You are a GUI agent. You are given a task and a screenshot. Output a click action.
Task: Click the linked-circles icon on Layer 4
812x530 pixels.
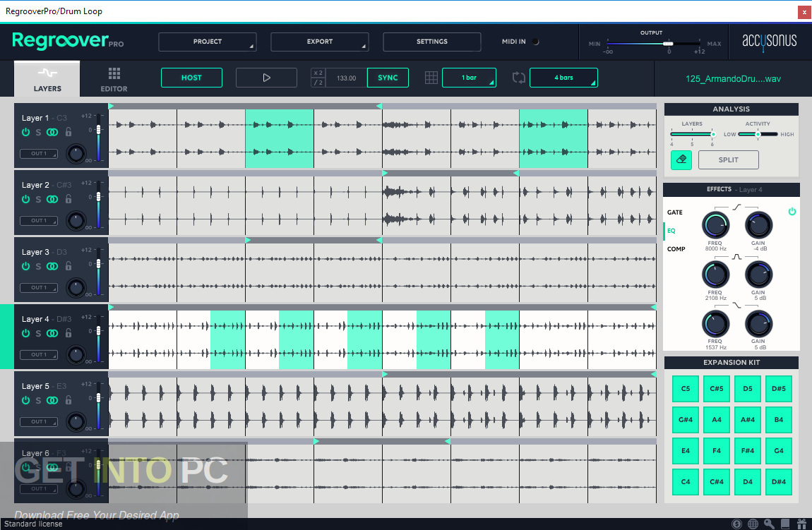pos(52,333)
